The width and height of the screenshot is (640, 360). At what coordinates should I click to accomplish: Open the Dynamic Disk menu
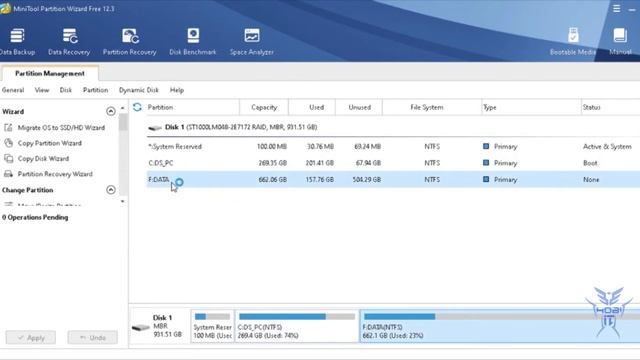(x=139, y=90)
